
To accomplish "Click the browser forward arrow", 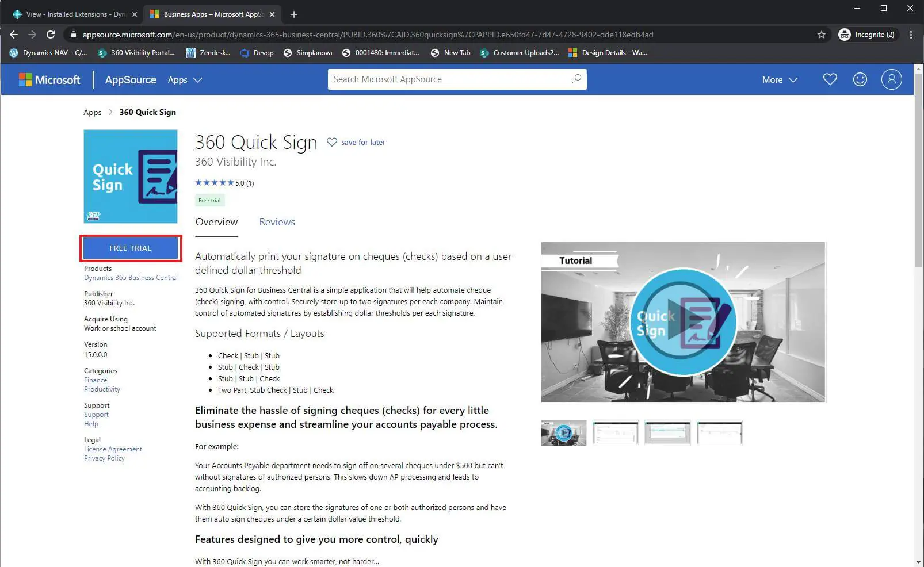I will coord(32,35).
